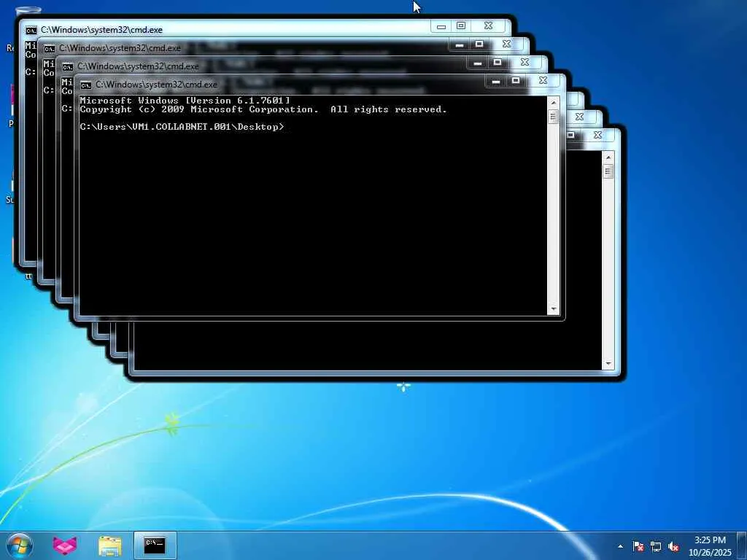Maximize the bottom-right-most cmd window

click(572, 135)
